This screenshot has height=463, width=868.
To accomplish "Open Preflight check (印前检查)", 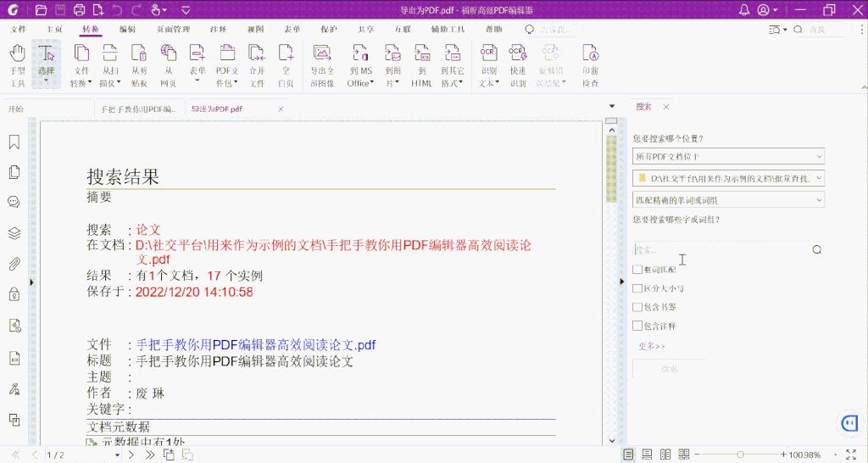I will click(590, 65).
